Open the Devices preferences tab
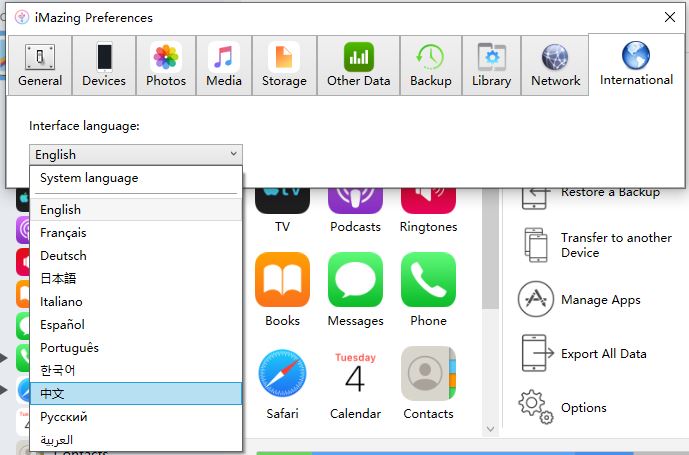 click(x=104, y=65)
